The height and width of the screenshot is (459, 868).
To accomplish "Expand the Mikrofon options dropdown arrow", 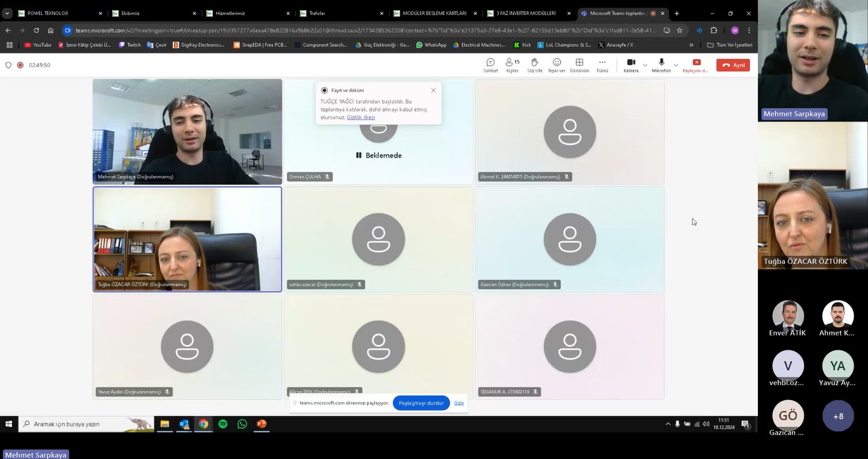I will pyautogui.click(x=676, y=65).
